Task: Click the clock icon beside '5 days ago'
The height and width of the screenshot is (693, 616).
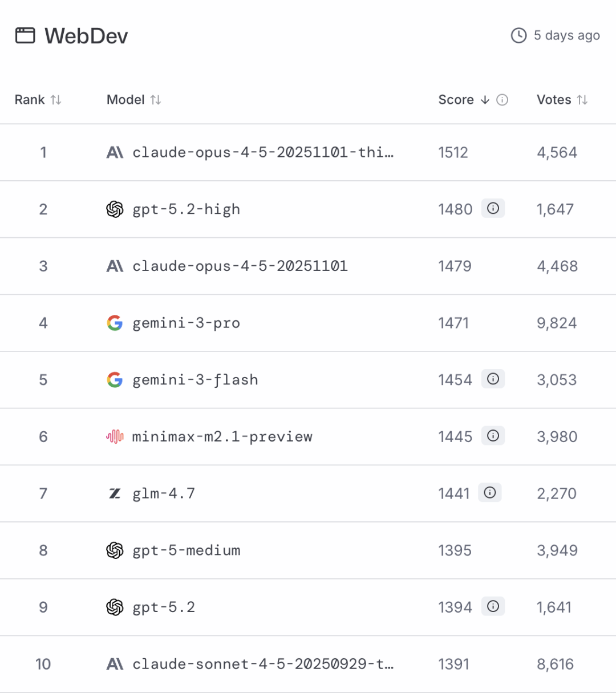Action: 518,35
